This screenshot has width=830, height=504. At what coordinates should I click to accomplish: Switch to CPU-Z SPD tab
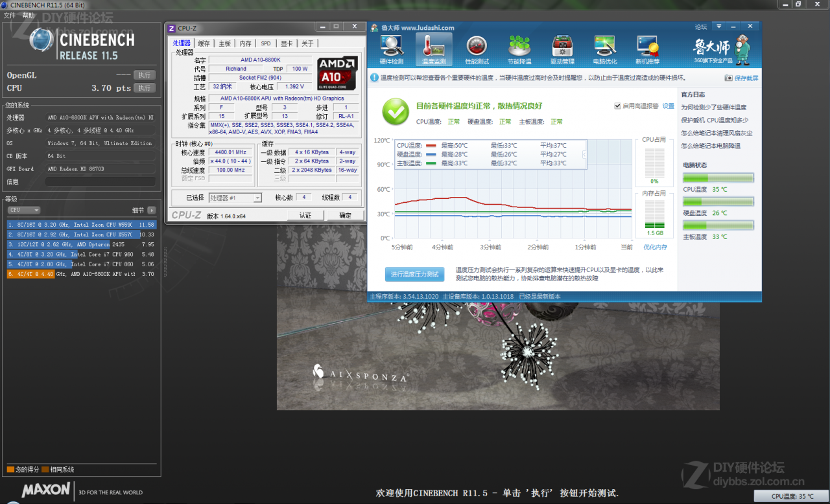(266, 43)
